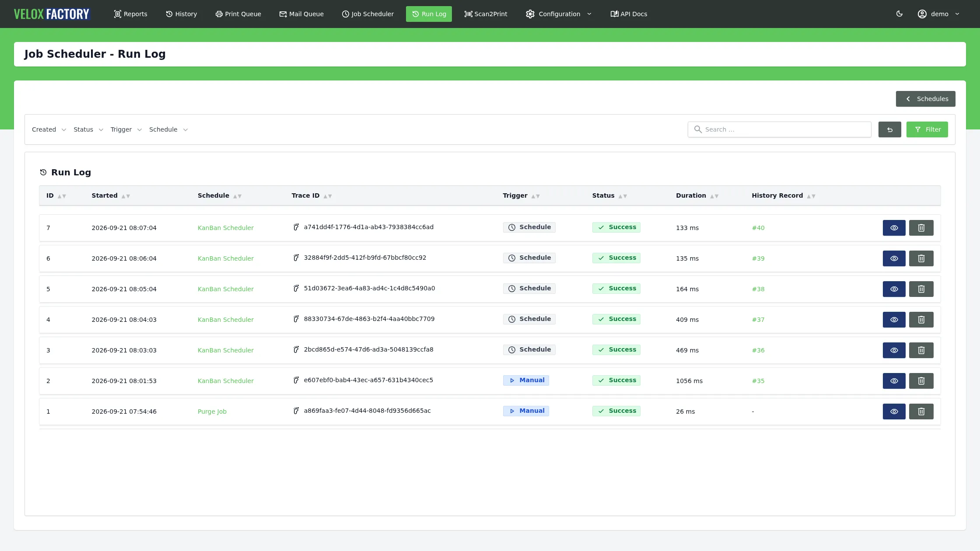
Task: View details of run log ID 4
Action: point(894,320)
